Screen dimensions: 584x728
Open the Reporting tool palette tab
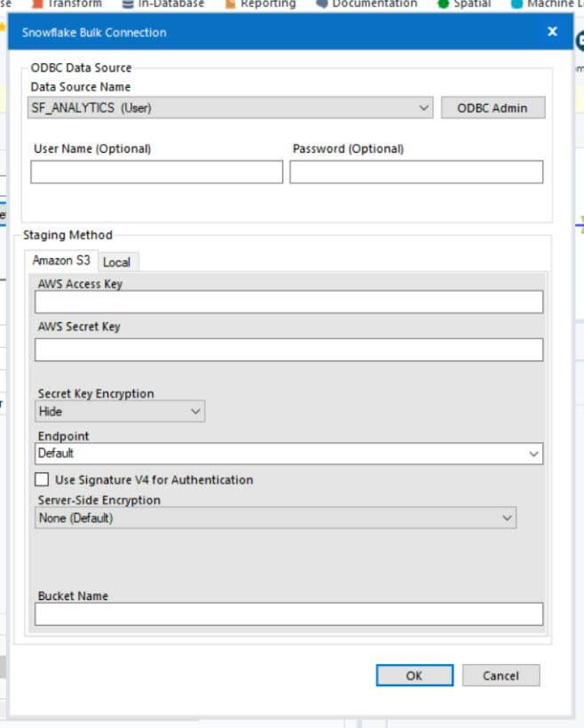point(261,4)
